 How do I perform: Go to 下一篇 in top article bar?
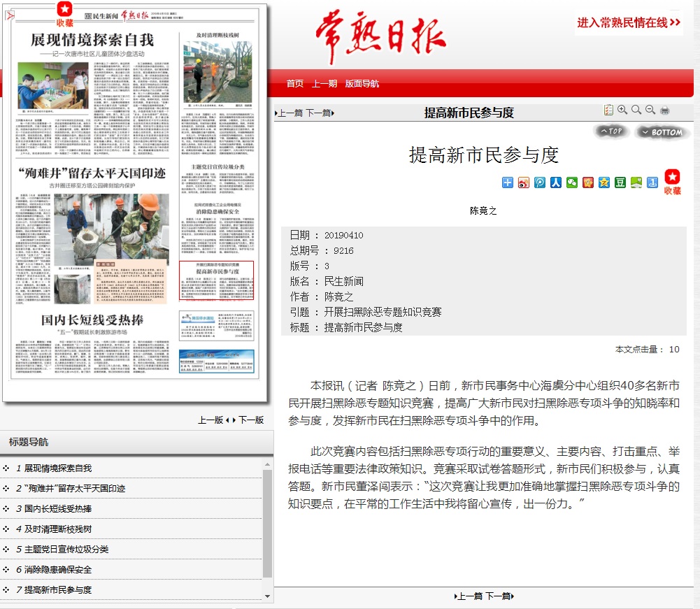(x=320, y=113)
